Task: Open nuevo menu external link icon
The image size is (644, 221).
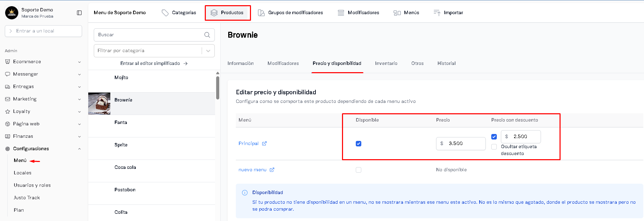Action: [x=272, y=170]
